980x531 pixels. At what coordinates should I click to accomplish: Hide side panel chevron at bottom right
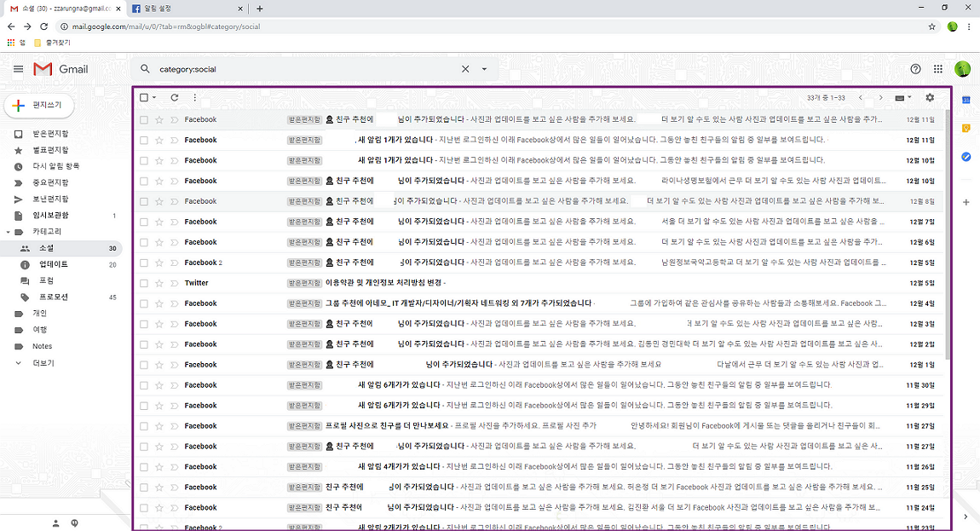966,517
